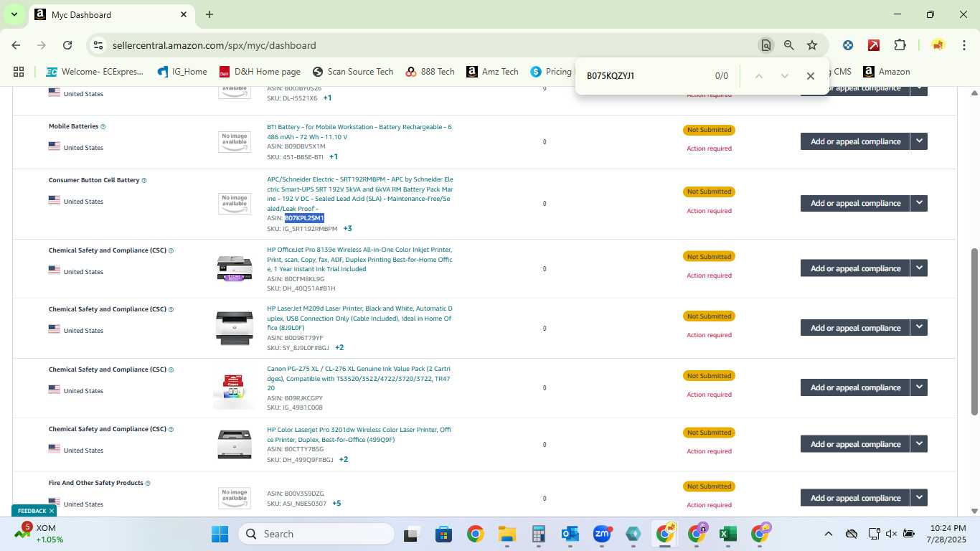980x551 pixels.
Task: Click info icon next to Consumer Button Cell Battery
Action: 144,181
